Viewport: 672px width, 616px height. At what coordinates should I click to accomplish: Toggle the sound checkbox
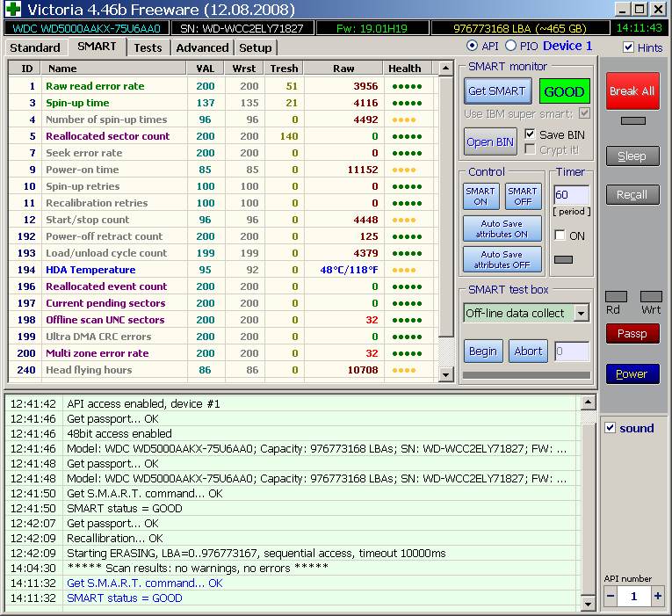(610, 427)
